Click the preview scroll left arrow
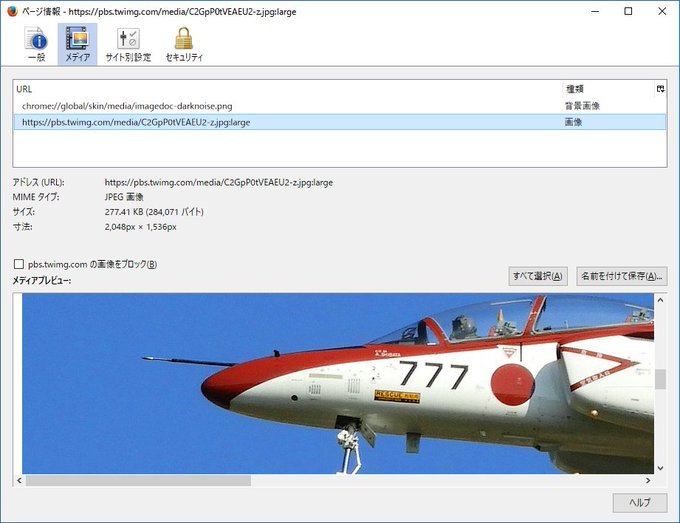The image size is (680, 523). pyautogui.click(x=19, y=480)
